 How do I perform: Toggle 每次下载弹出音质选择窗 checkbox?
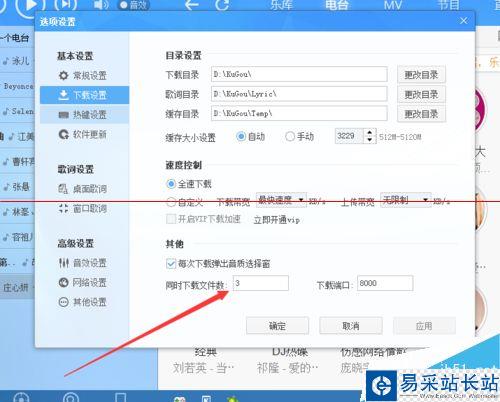[171, 264]
